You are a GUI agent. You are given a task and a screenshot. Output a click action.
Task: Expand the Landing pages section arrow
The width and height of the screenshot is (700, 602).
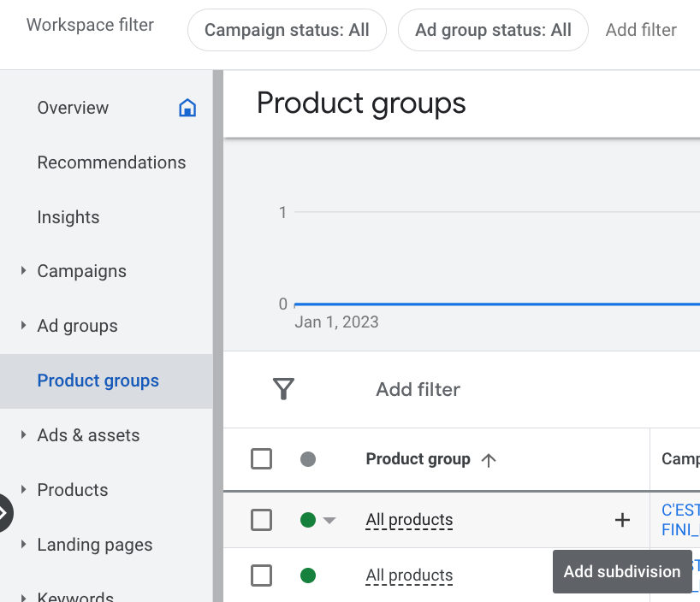(24, 544)
